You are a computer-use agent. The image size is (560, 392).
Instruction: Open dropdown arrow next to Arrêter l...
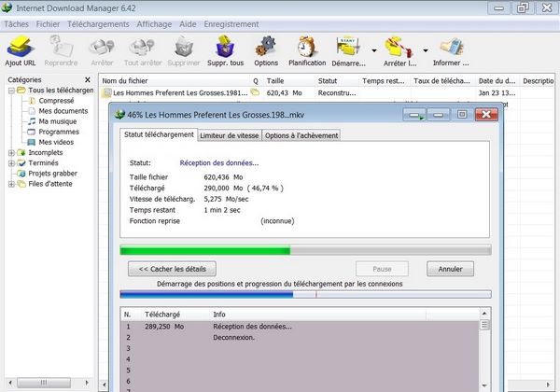tap(426, 50)
